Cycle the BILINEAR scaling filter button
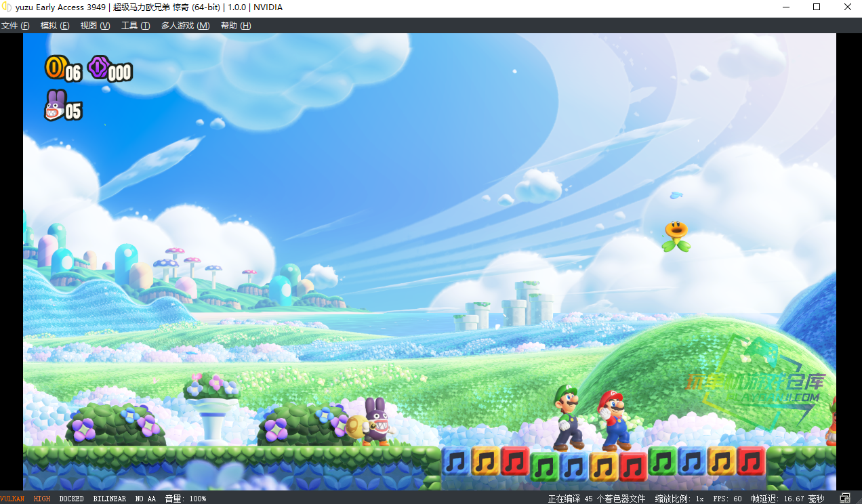 109,498
